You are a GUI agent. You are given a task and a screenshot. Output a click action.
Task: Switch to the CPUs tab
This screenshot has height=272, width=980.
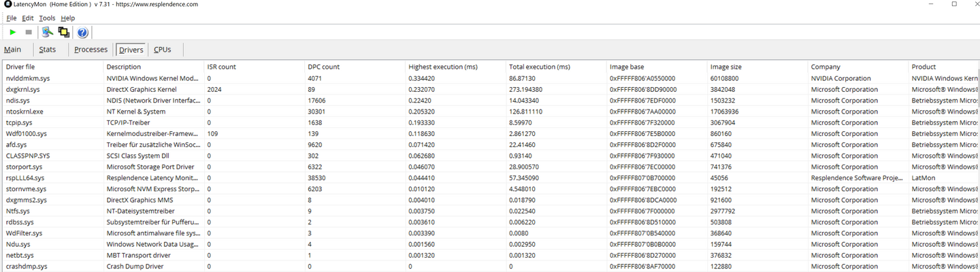[162, 50]
